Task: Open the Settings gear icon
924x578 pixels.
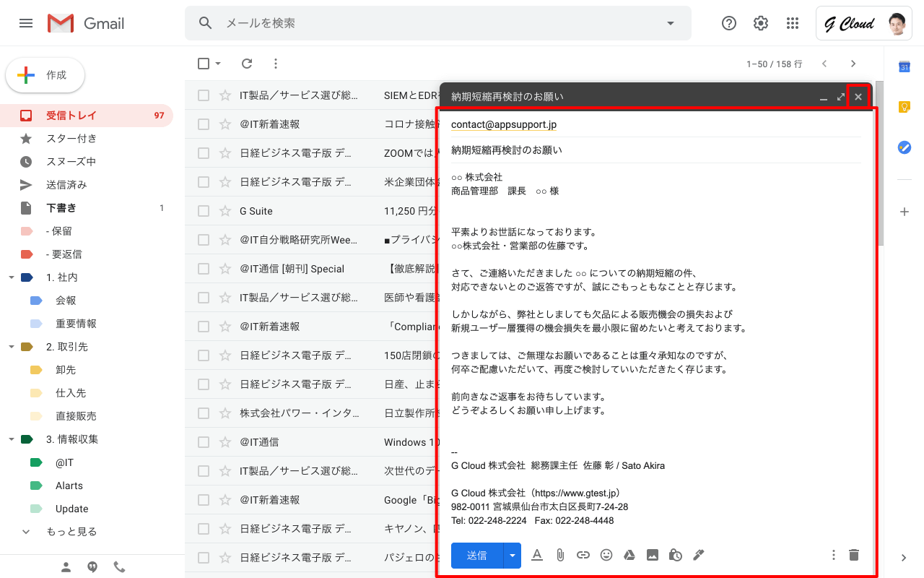Action: [x=761, y=23]
